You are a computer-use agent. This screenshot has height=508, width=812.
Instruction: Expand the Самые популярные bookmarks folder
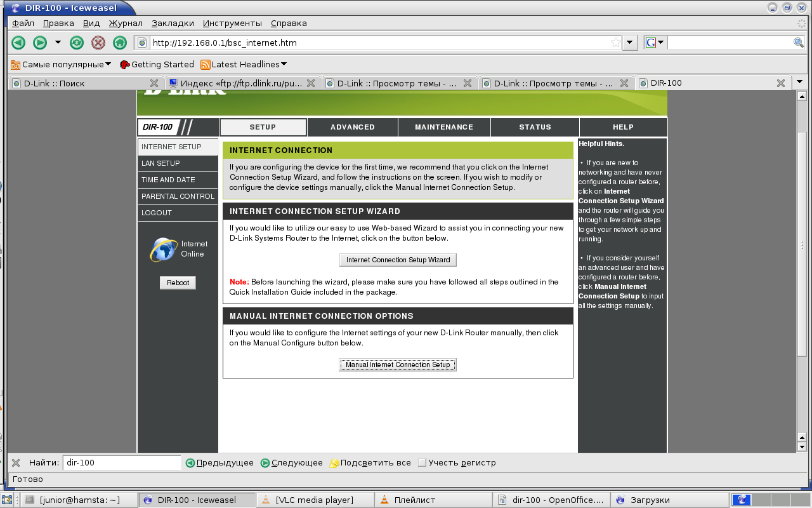[x=61, y=64]
